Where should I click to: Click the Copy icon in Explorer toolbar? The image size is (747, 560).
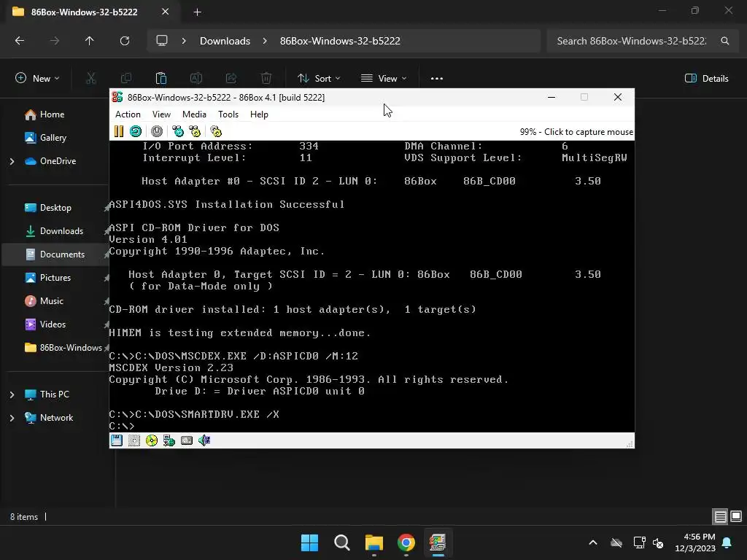click(126, 79)
